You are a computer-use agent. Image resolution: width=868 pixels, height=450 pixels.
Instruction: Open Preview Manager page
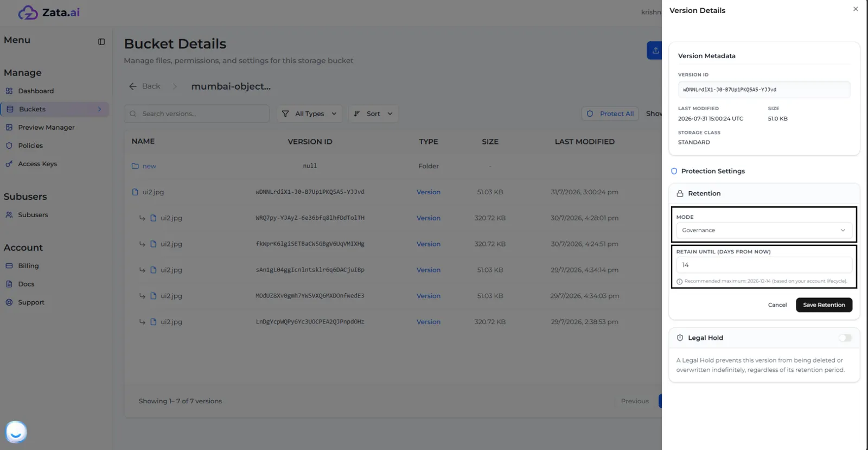(x=46, y=128)
